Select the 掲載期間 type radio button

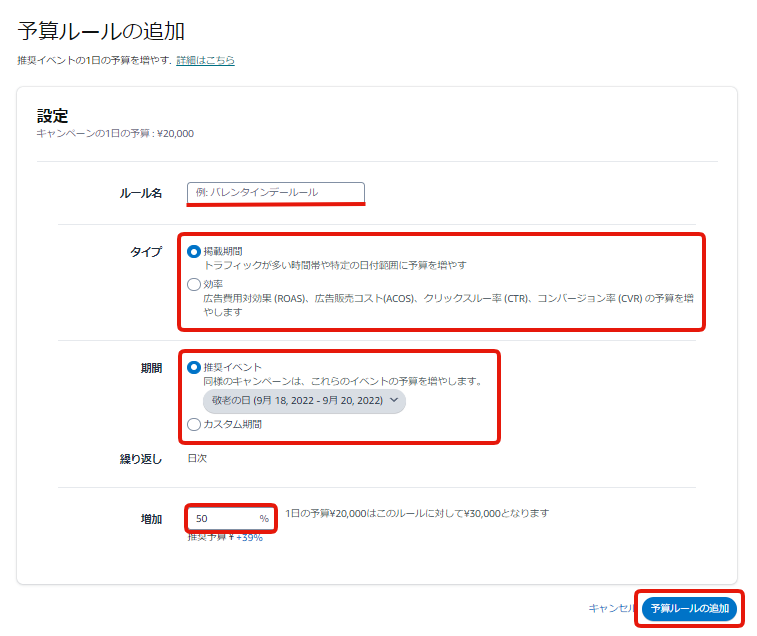pyautogui.click(x=194, y=252)
